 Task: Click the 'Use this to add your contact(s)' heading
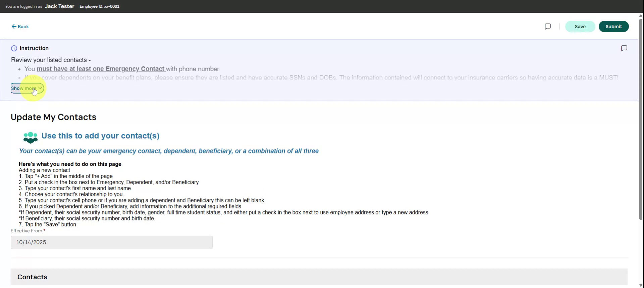[100, 136]
